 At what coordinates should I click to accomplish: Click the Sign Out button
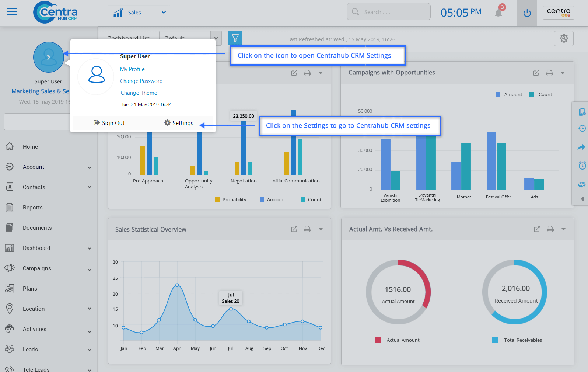pyautogui.click(x=109, y=123)
